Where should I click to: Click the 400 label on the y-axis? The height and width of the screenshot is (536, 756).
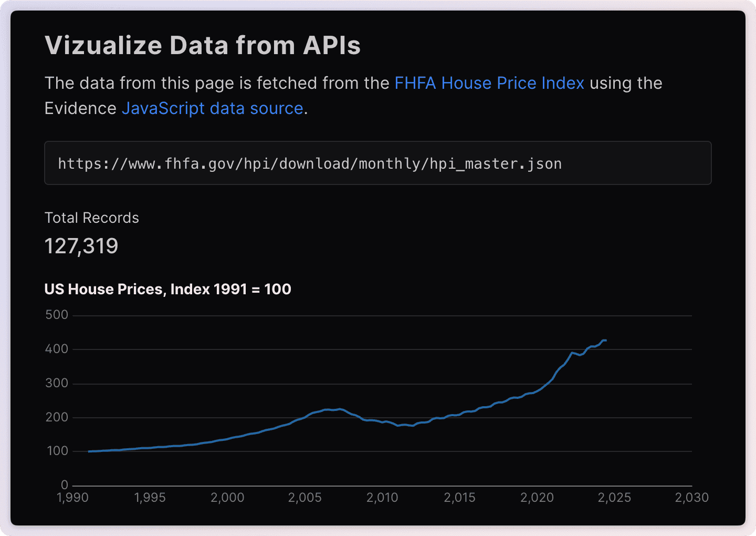pyautogui.click(x=57, y=349)
